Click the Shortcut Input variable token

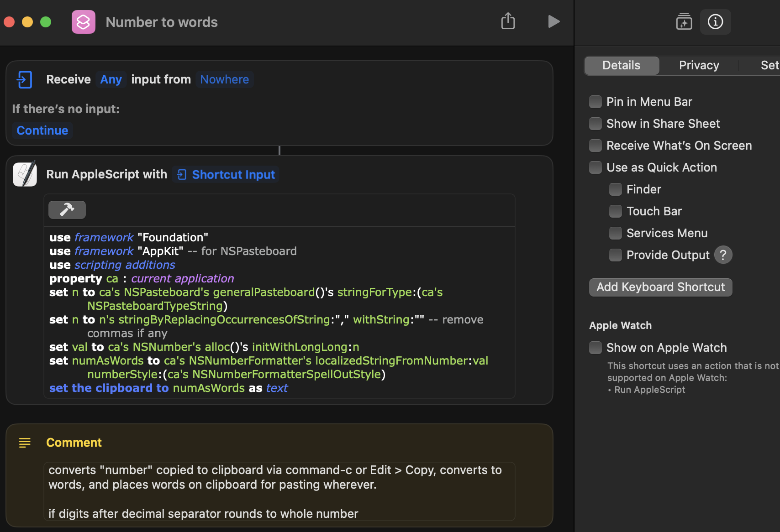pos(227,175)
